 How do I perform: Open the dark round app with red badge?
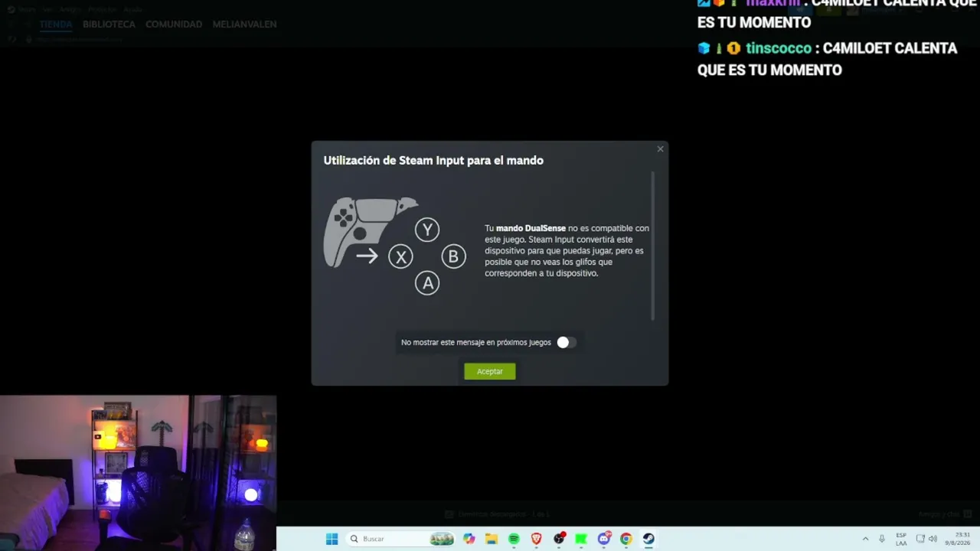click(559, 539)
